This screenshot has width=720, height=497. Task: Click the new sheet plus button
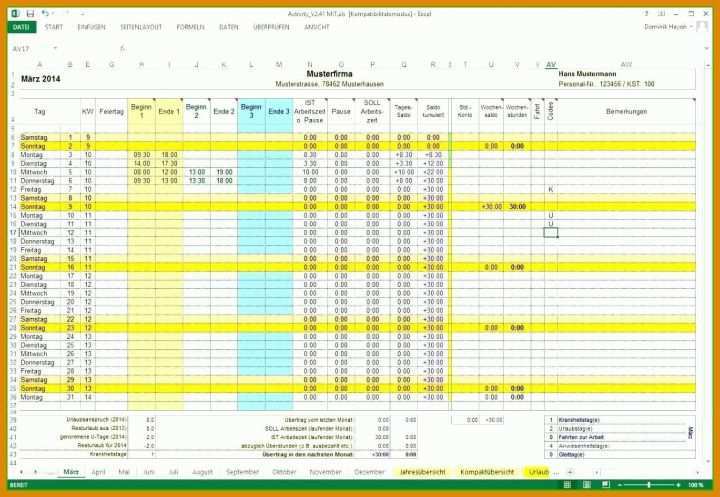pos(570,472)
